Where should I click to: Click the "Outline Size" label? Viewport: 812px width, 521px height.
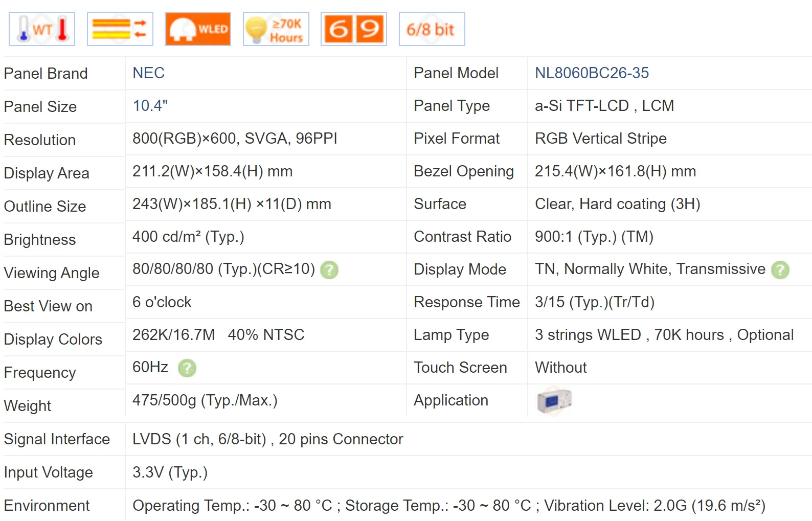tap(44, 207)
